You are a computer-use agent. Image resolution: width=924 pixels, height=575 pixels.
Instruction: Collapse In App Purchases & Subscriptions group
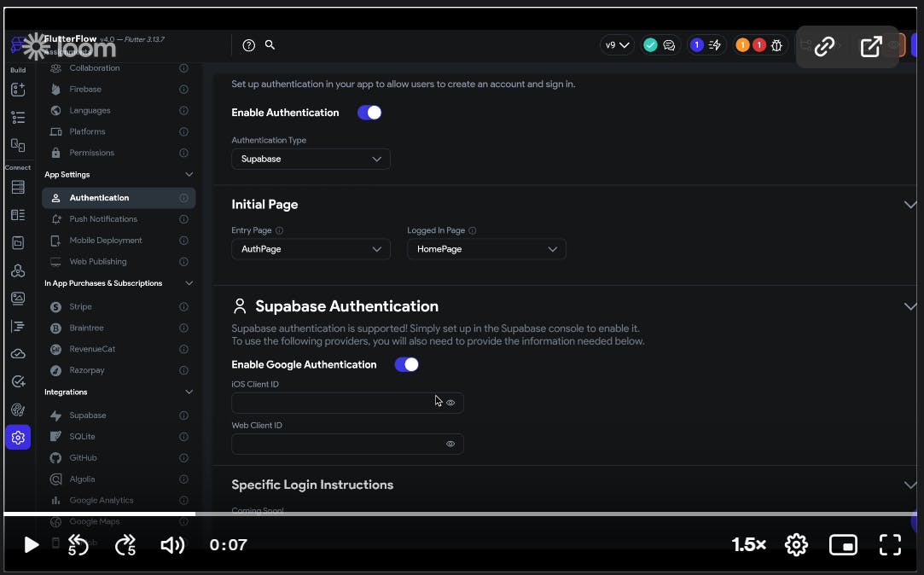(x=189, y=283)
